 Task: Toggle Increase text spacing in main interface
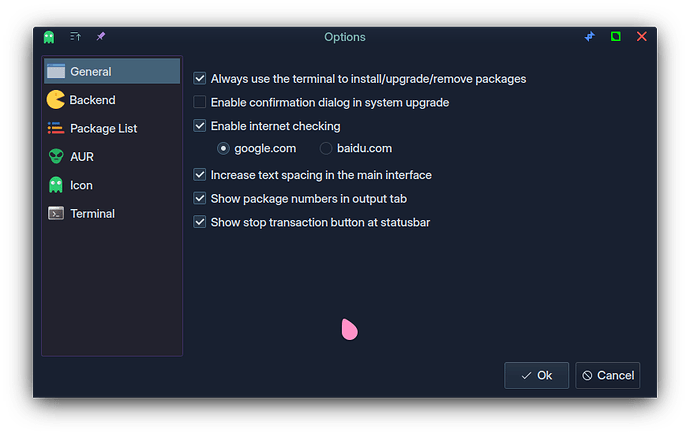pyautogui.click(x=200, y=175)
